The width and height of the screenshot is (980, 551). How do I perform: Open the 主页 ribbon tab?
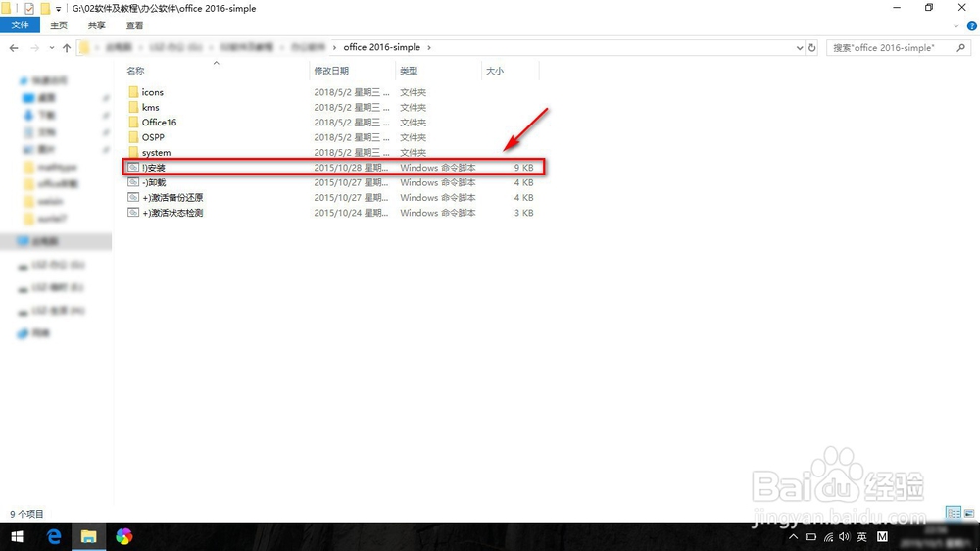[59, 25]
